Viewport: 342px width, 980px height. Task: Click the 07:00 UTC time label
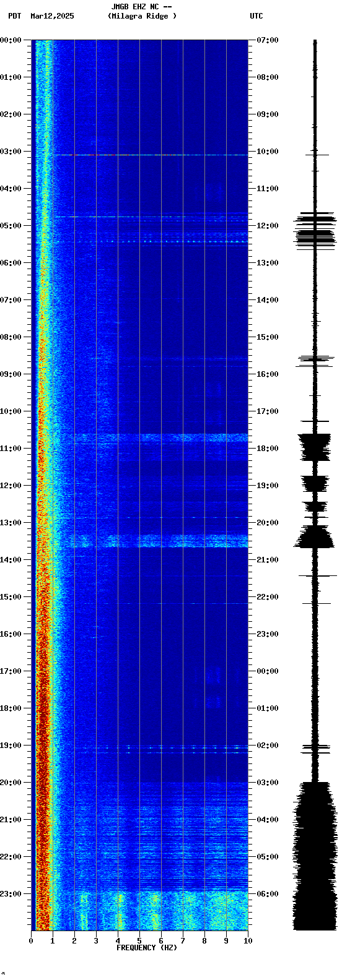pyautogui.click(x=268, y=40)
